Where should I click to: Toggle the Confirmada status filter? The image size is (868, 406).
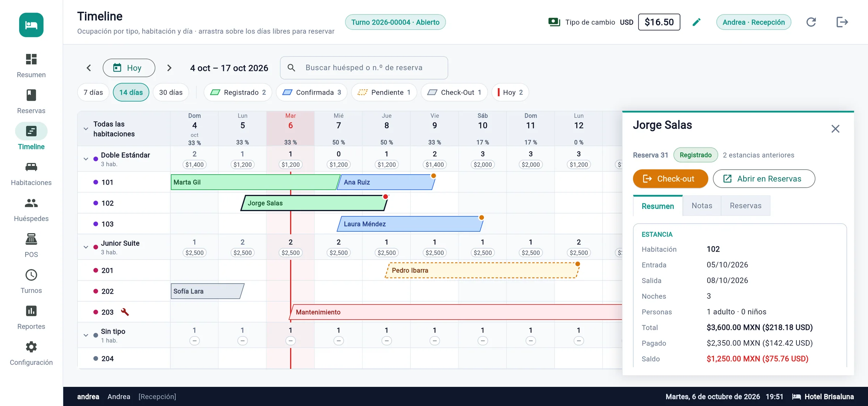click(x=311, y=92)
